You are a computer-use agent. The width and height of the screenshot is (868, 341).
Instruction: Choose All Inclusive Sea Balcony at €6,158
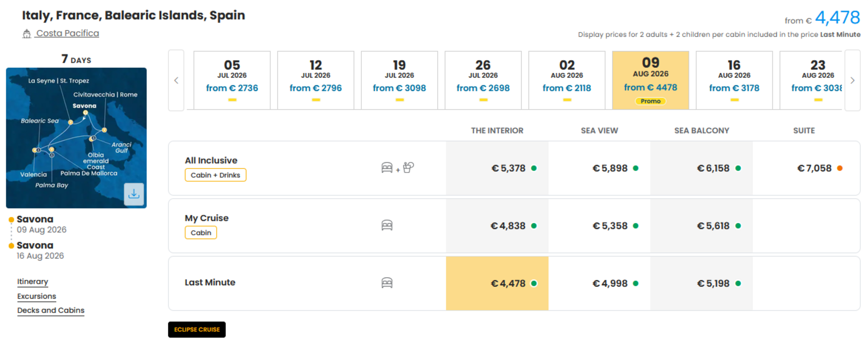[702, 168]
